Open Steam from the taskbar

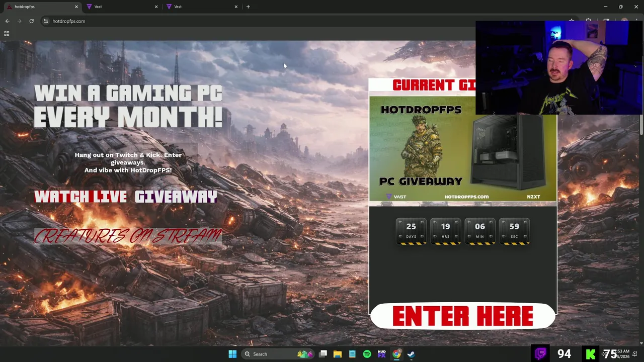[x=411, y=354]
